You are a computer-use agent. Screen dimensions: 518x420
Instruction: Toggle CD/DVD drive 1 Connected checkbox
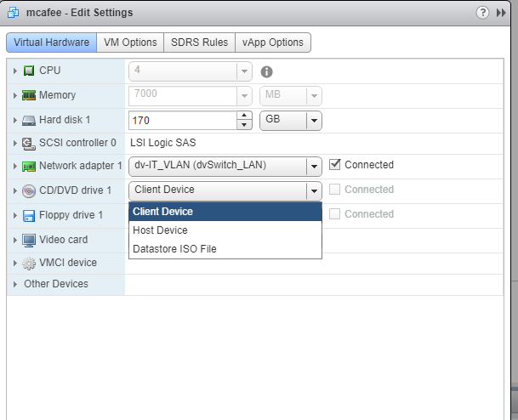334,190
